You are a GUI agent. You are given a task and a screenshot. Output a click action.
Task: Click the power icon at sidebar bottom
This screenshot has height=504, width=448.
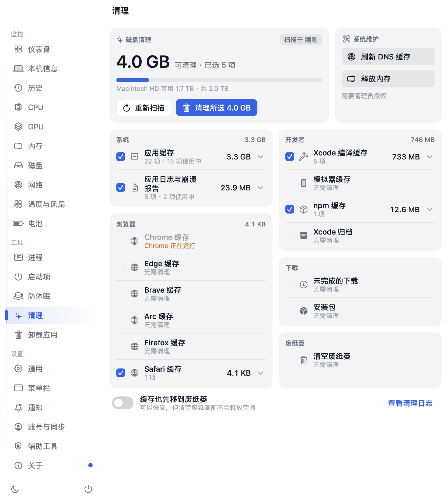[88, 489]
